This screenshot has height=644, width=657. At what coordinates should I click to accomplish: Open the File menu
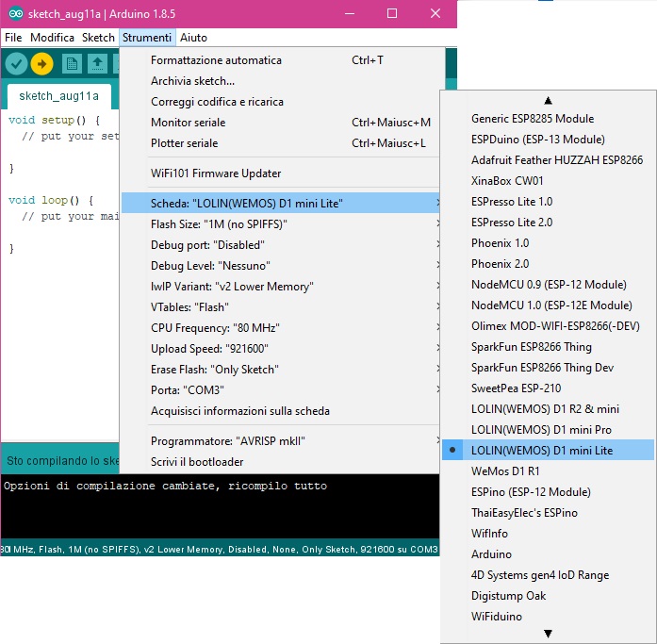pyautogui.click(x=13, y=38)
